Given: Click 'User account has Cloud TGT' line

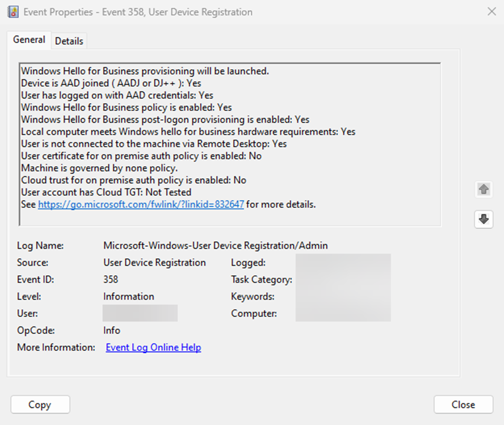Looking at the screenshot, I should 106,192.
